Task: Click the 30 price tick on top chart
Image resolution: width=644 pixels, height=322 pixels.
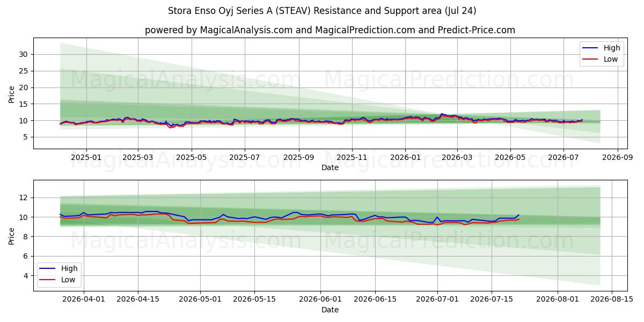Action: (x=25, y=54)
